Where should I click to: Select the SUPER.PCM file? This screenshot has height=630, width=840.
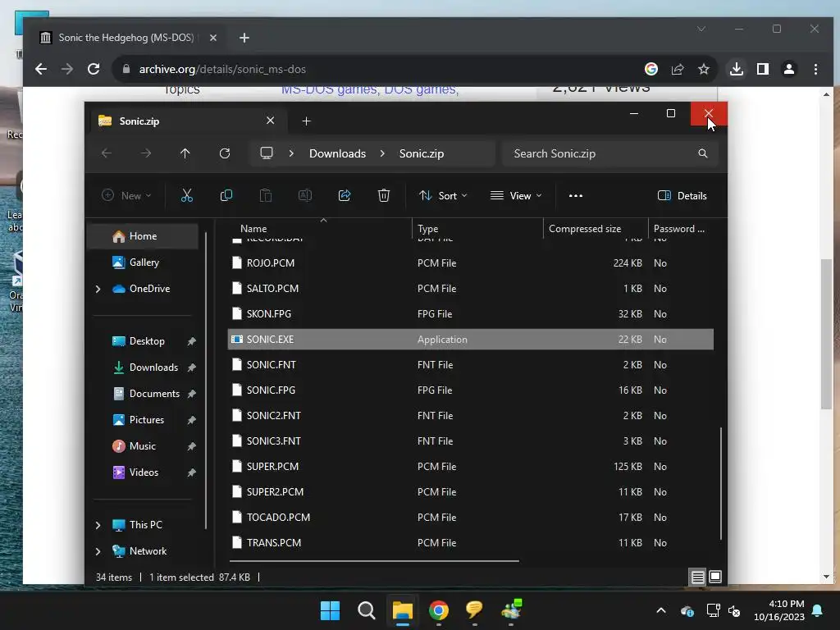pos(470,467)
